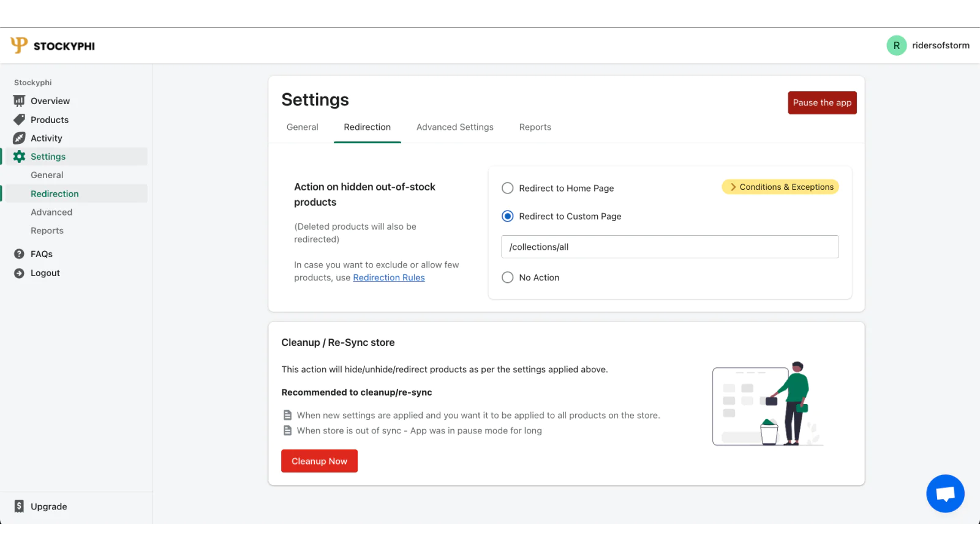Image resolution: width=980 pixels, height=551 pixels.
Task: Click the Cleanup Now button
Action: click(319, 461)
